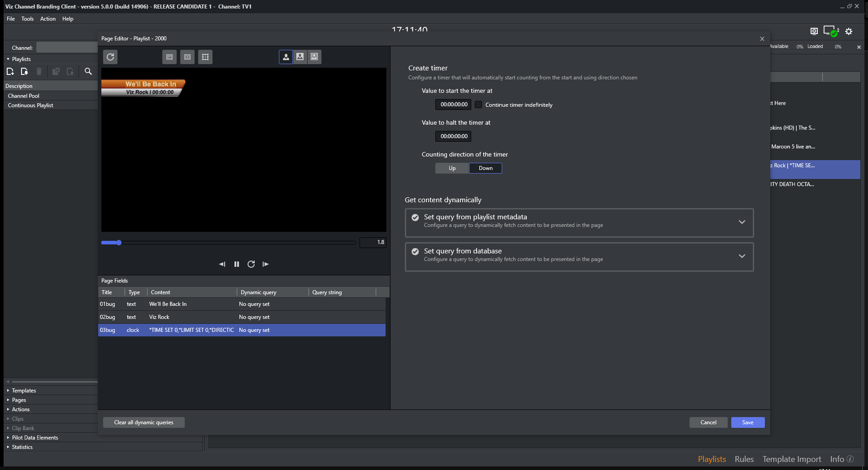Screen dimensions: 868x470
Task: Select the checkerboard background preview icon
Action: pyautogui.click(x=314, y=57)
